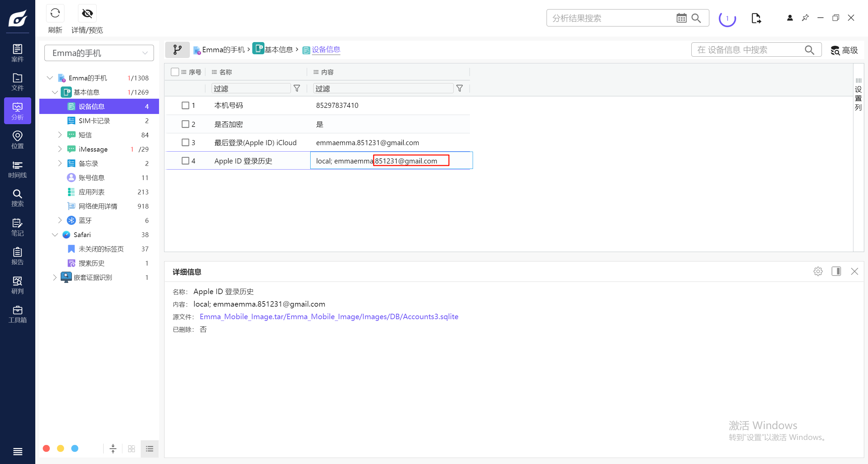Check the checkbox for row 4 Apple ID 登录历史
The width and height of the screenshot is (868, 464).
tap(185, 161)
